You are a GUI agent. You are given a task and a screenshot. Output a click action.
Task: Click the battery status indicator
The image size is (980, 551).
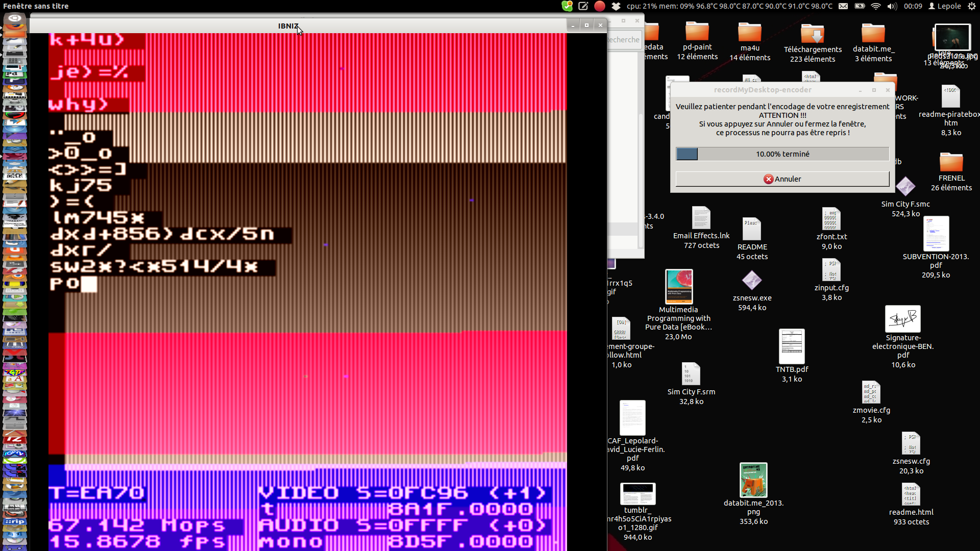tap(860, 6)
